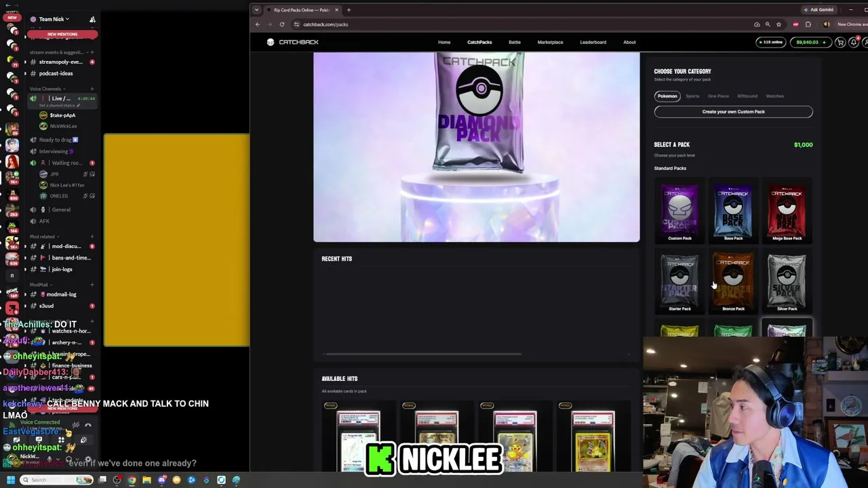
Task: Click the Catchback account balance pill
Action: [x=812, y=42]
